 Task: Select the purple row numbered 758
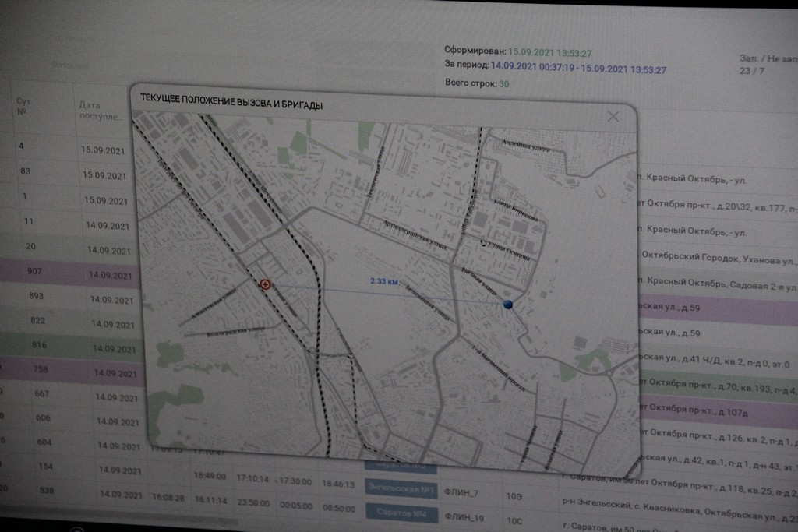71,370
